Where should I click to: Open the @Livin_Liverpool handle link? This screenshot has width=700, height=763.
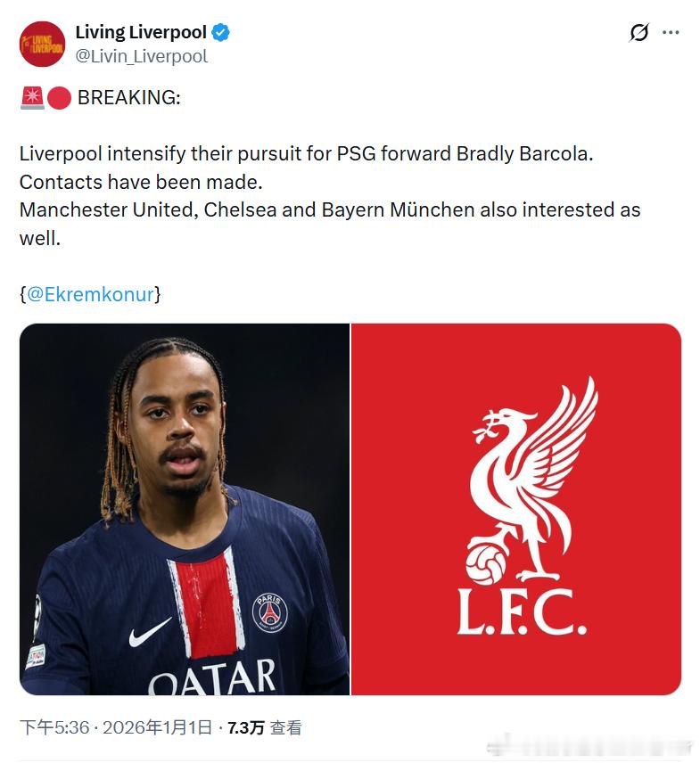click(x=141, y=56)
